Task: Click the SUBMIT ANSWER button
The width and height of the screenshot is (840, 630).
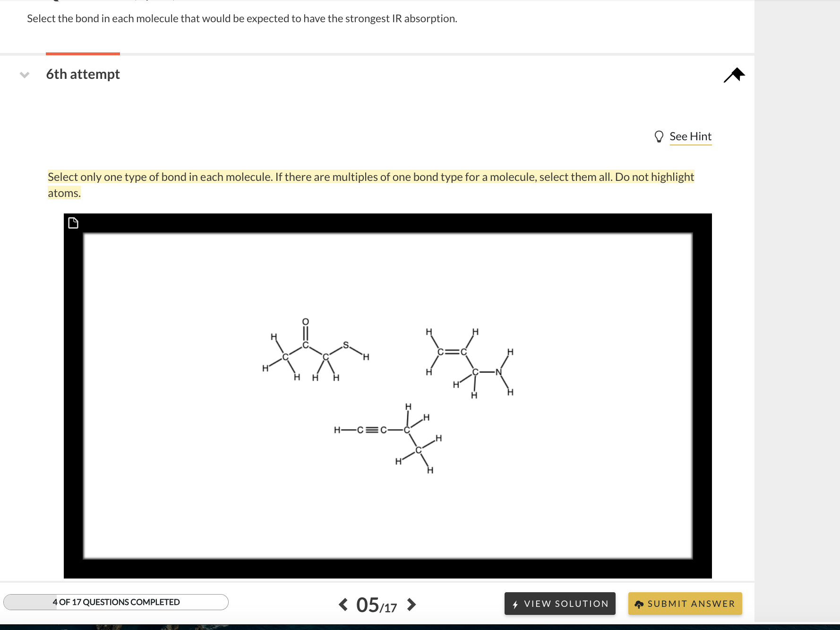Action: [685, 604]
